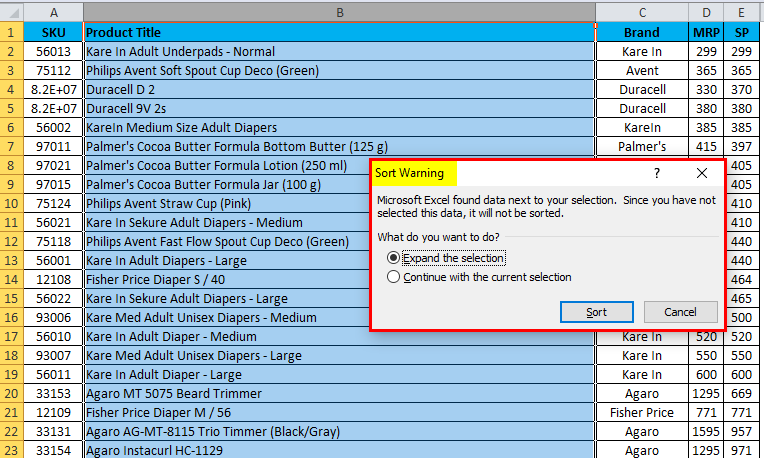
Task: Click cell with SKU 33131
Action: 54,431
